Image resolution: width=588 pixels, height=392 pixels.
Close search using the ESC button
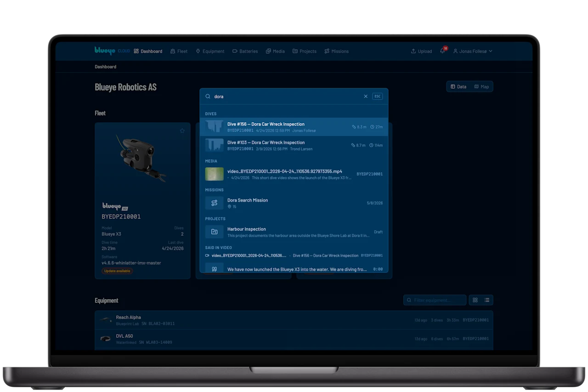[377, 97]
